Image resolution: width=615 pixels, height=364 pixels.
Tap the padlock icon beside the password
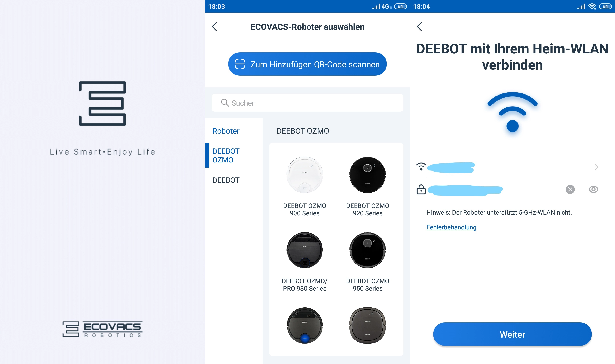tap(421, 189)
